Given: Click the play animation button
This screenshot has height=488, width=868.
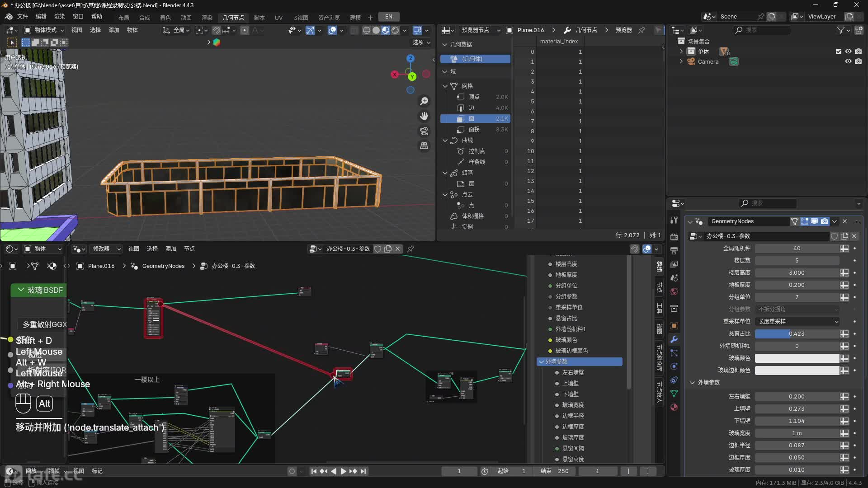Looking at the screenshot, I should tap(343, 471).
